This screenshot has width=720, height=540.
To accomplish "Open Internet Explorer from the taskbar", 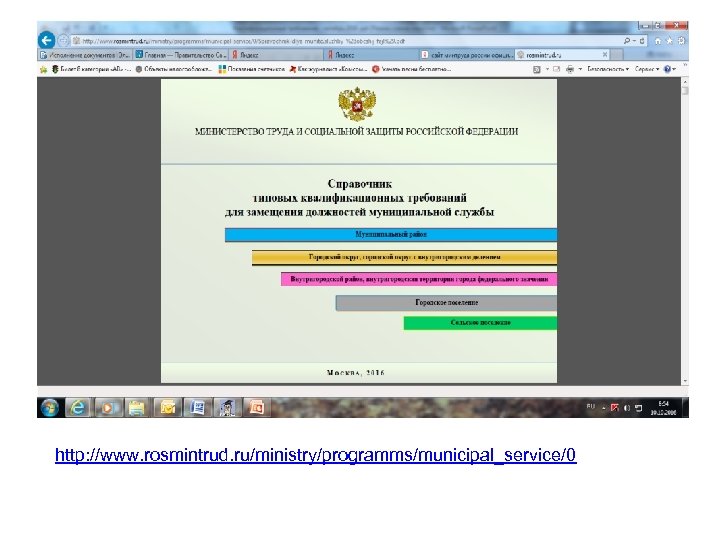I will point(79,408).
